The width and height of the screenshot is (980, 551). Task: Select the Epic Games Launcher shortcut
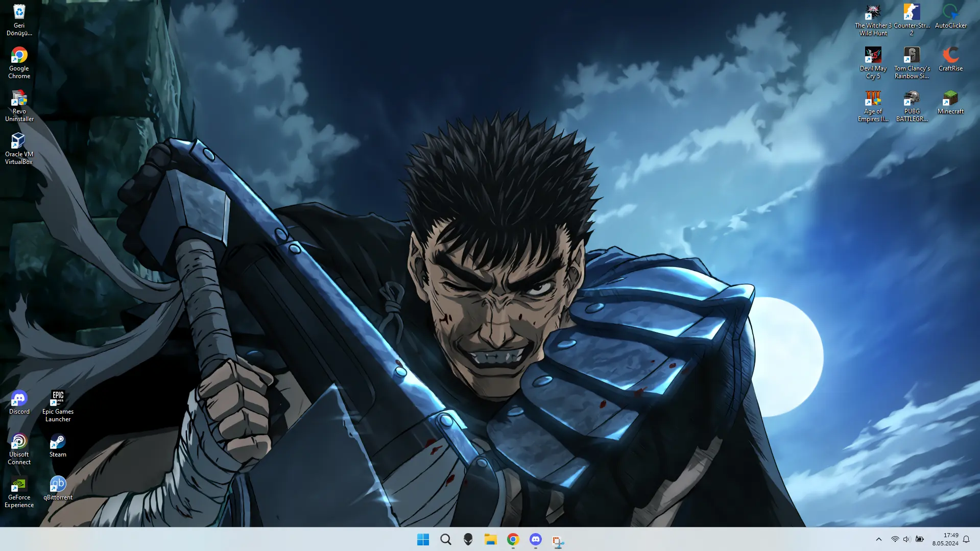point(58,405)
